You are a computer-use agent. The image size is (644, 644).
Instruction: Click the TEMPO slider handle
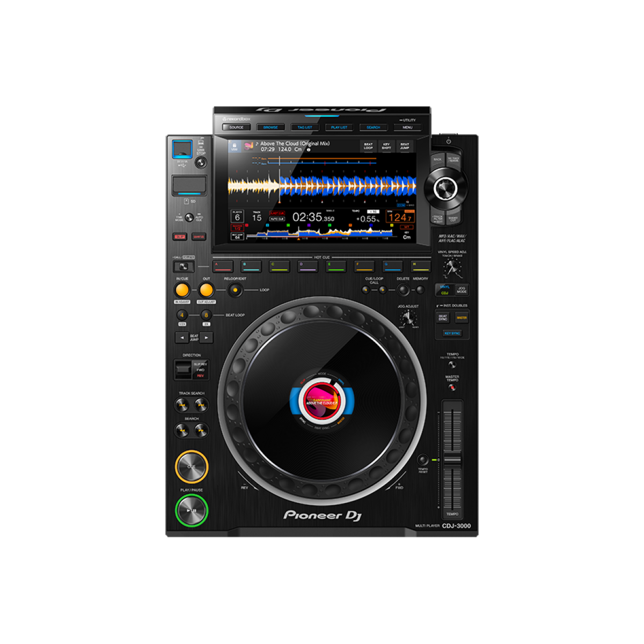click(x=452, y=460)
